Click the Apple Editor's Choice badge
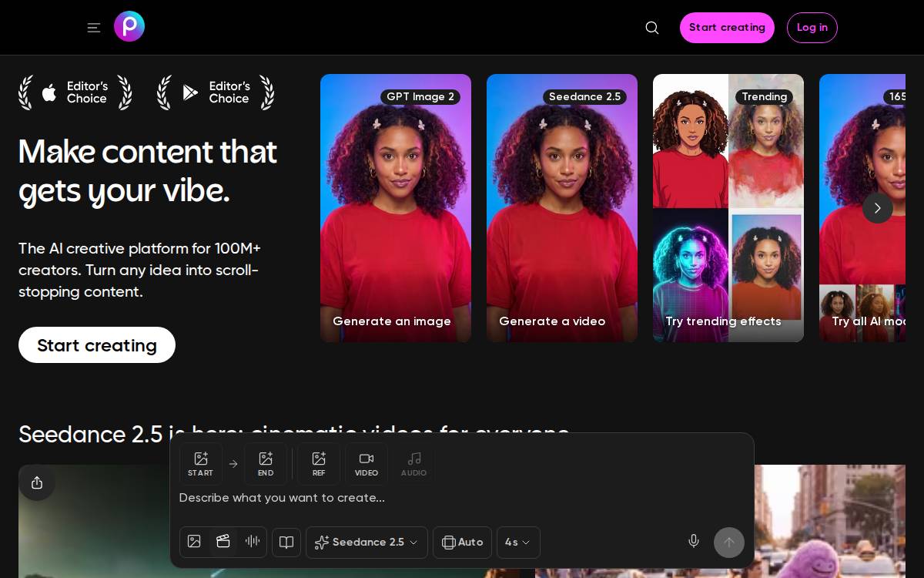The image size is (924, 578). point(75,92)
